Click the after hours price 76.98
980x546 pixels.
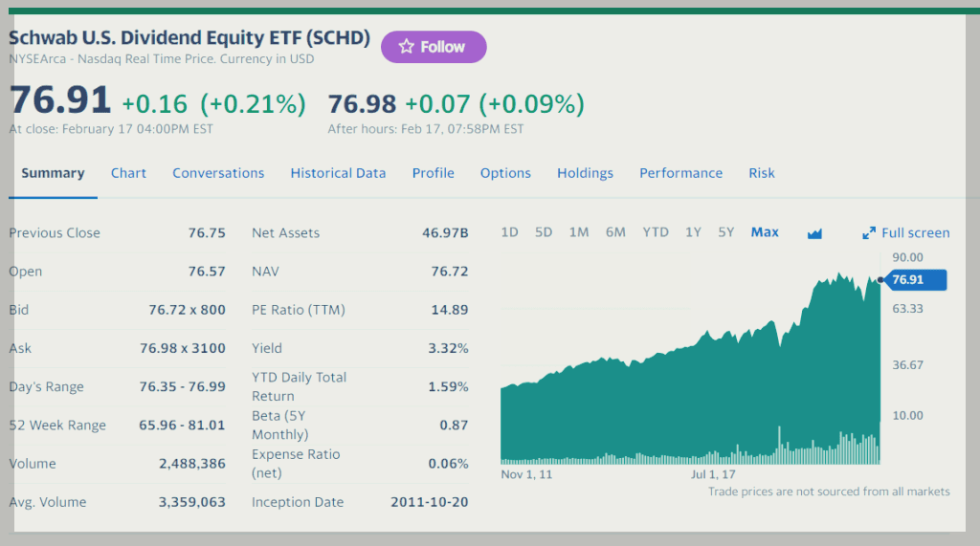coord(363,104)
